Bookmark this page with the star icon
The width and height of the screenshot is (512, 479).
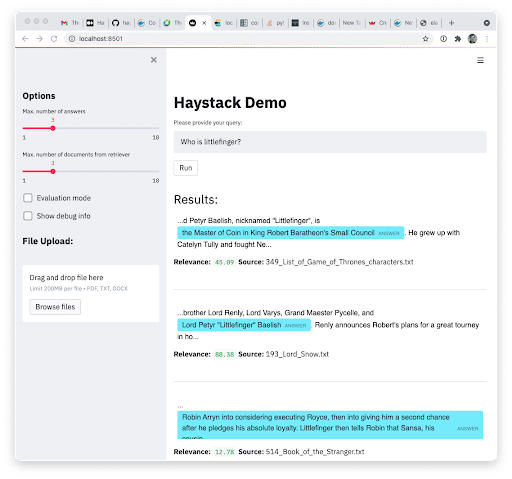(426, 39)
